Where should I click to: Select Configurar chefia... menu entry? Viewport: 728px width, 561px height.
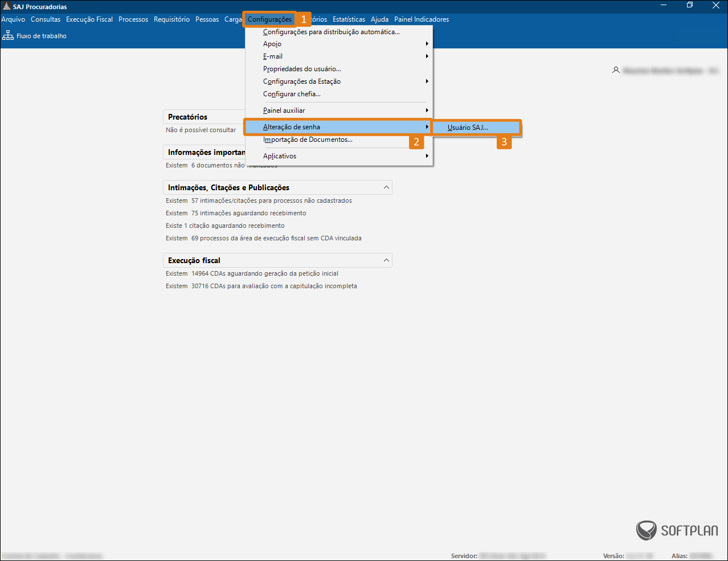point(292,94)
